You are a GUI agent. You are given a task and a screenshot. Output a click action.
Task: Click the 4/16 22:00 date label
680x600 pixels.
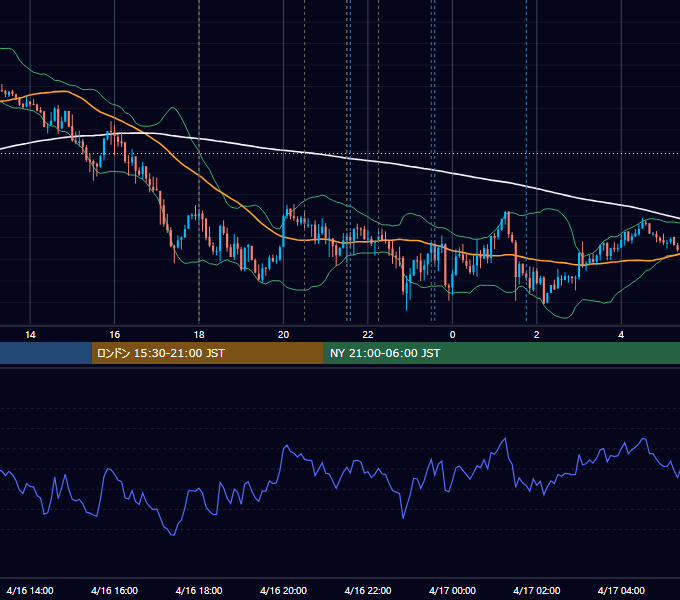(368, 590)
